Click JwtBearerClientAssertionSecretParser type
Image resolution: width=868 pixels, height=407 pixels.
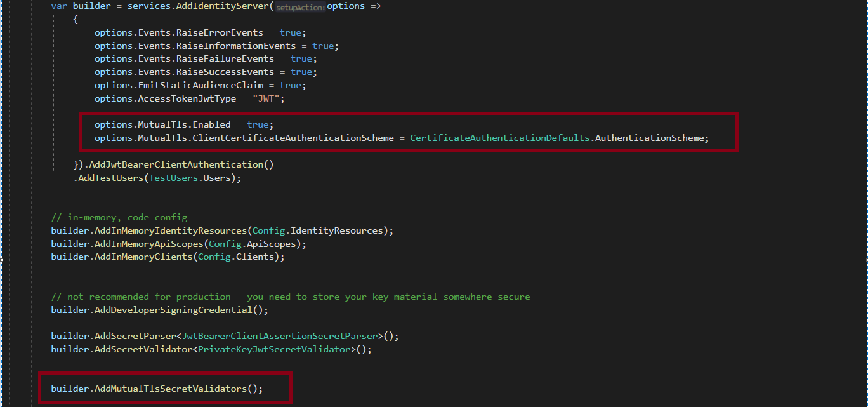(280, 336)
